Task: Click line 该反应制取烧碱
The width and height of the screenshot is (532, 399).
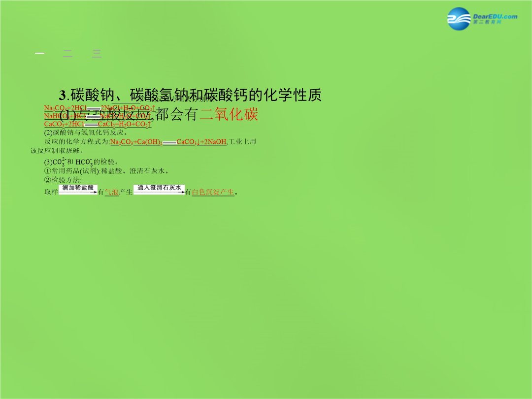Action: 57,151
